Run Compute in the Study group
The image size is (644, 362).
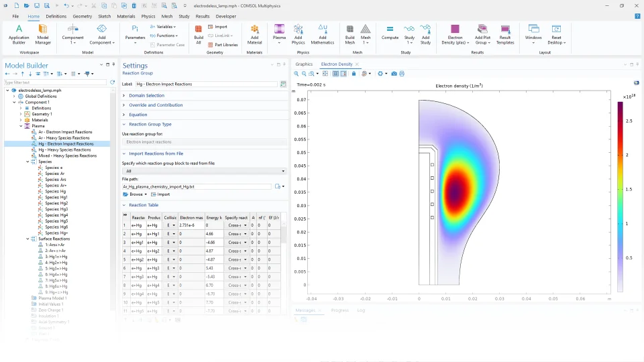point(390,32)
